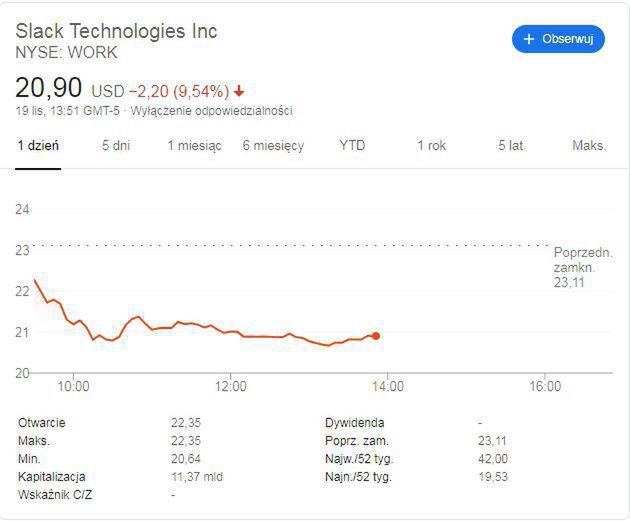
Task: Click the Slack Technologies Inc title
Action: pos(116,30)
